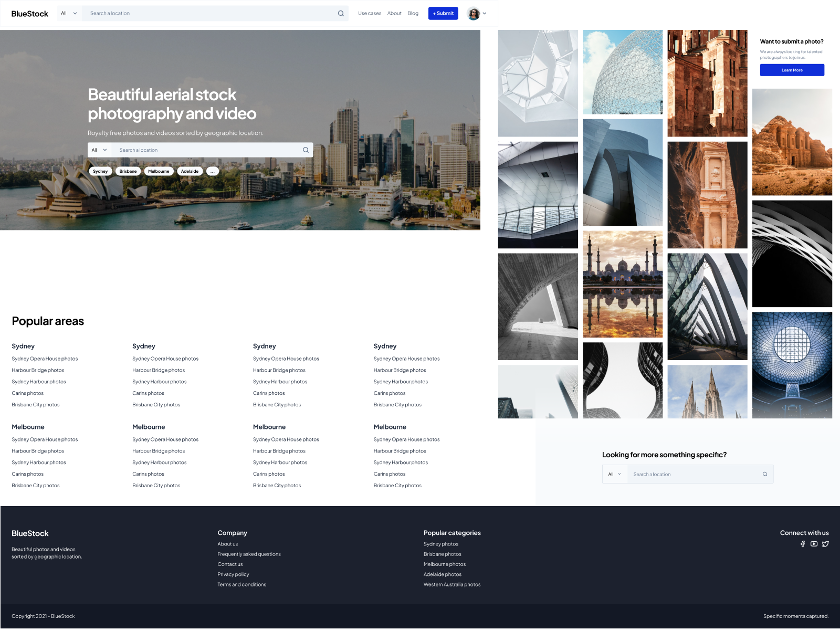
Task: Click the blue + Submit button
Action: click(x=443, y=14)
